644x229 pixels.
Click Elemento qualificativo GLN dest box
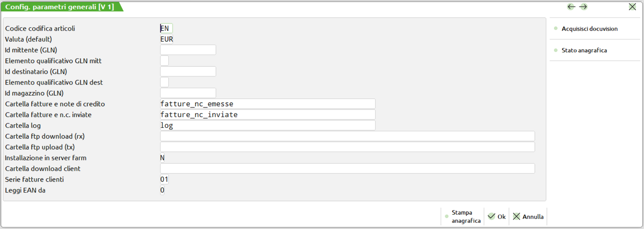point(164,82)
